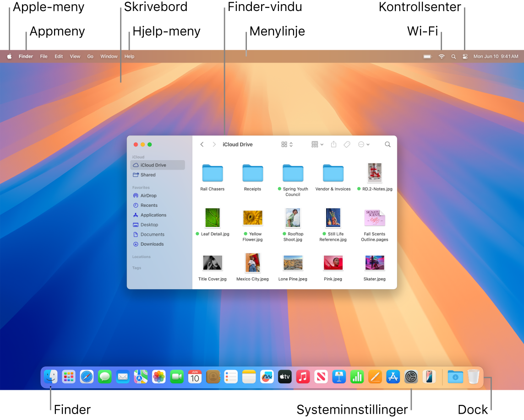Open the File menu
The width and height of the screenshot is (524, 420).
[x=44, y=56]
